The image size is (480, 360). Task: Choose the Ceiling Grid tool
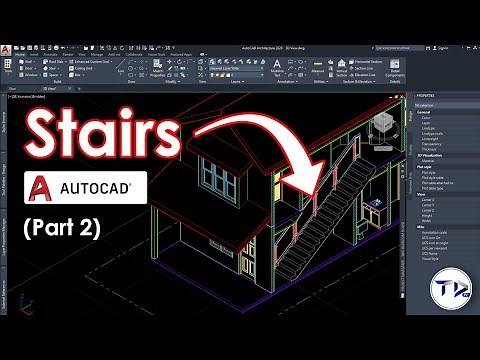pyautogui.click(x=81, y=68)
